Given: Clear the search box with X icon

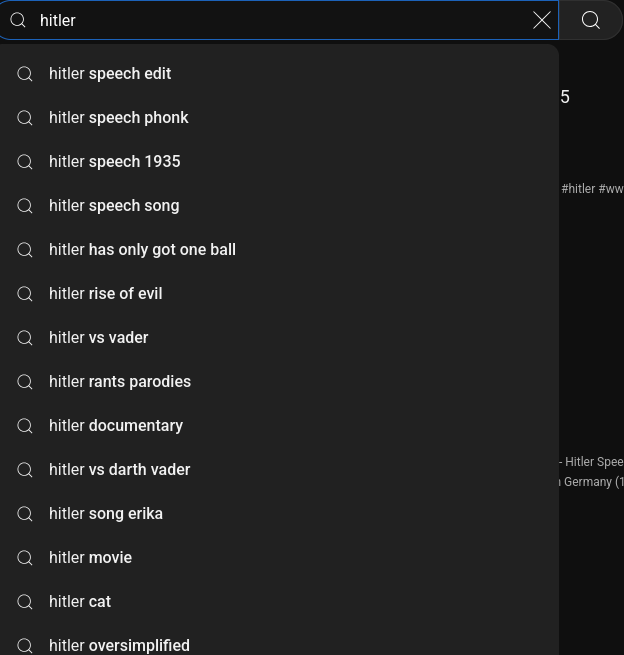Looking at the screenshot, I should (x=542, y=20).
